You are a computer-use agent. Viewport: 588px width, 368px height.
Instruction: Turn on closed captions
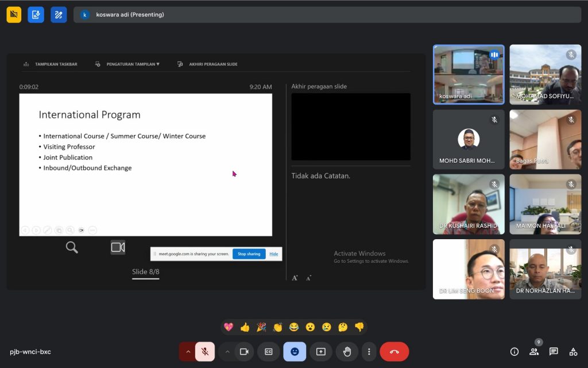(x=268, y=351)
